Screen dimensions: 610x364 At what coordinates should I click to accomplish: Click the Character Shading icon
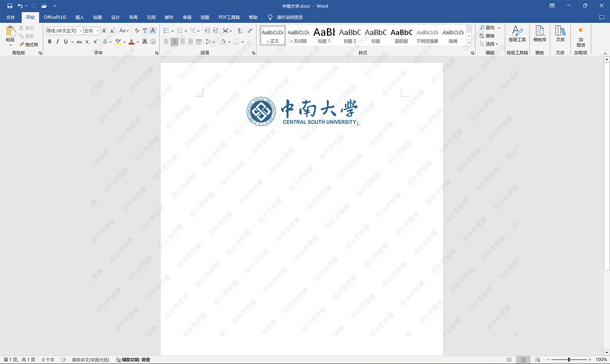[145, 42]
